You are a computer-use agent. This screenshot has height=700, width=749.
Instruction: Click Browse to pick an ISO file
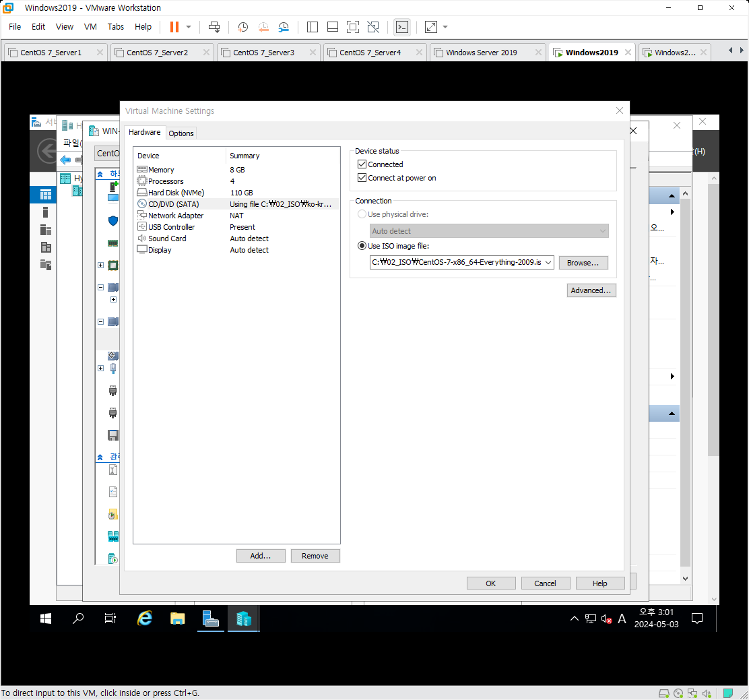pos(583,263)
